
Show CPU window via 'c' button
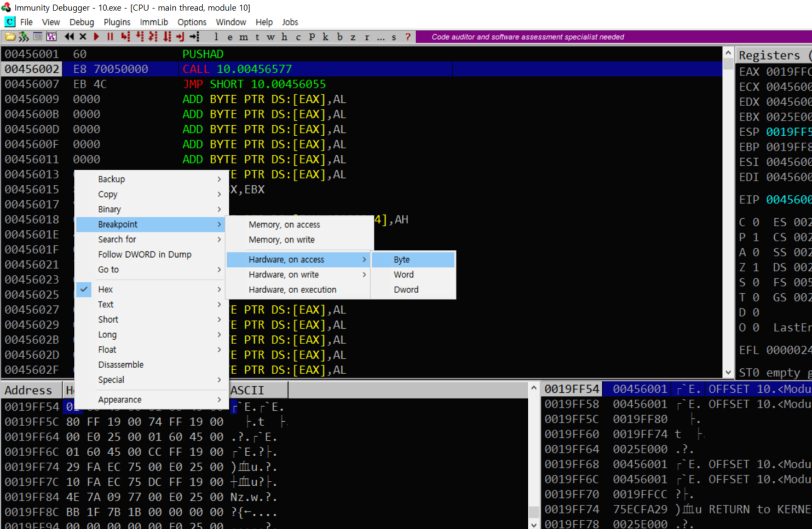[x=298, y=37]
